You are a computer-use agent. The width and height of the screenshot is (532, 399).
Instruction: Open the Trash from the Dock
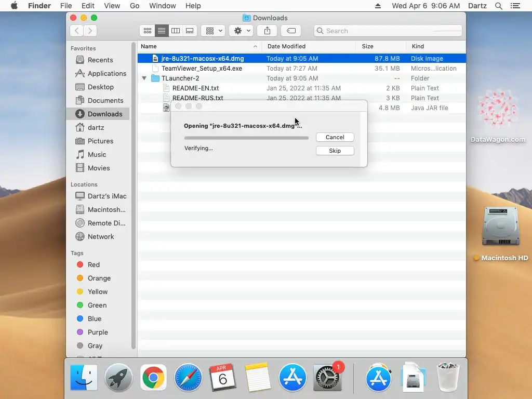(x=448, y=377)
